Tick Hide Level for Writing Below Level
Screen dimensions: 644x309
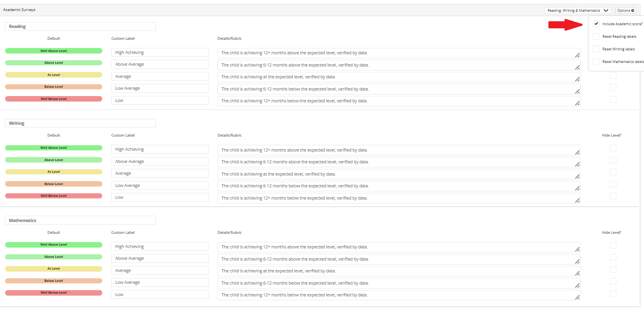point(613,185)
